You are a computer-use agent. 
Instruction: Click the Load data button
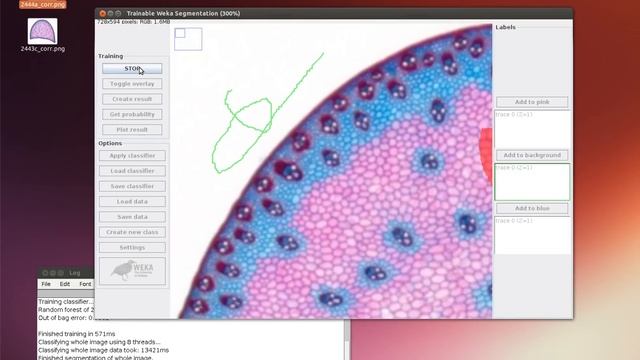tap(132, 202)
